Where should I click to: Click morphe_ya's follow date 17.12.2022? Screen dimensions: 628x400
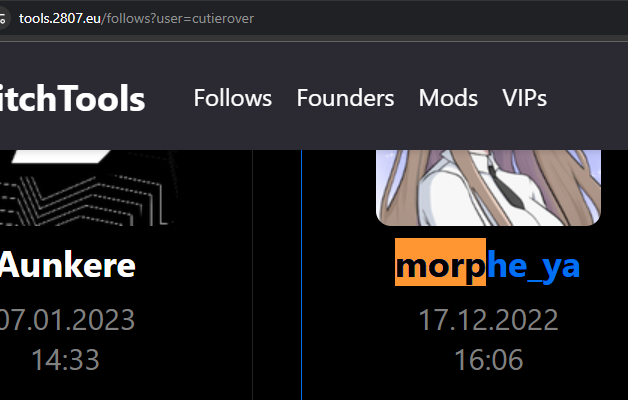click(488, 320)
